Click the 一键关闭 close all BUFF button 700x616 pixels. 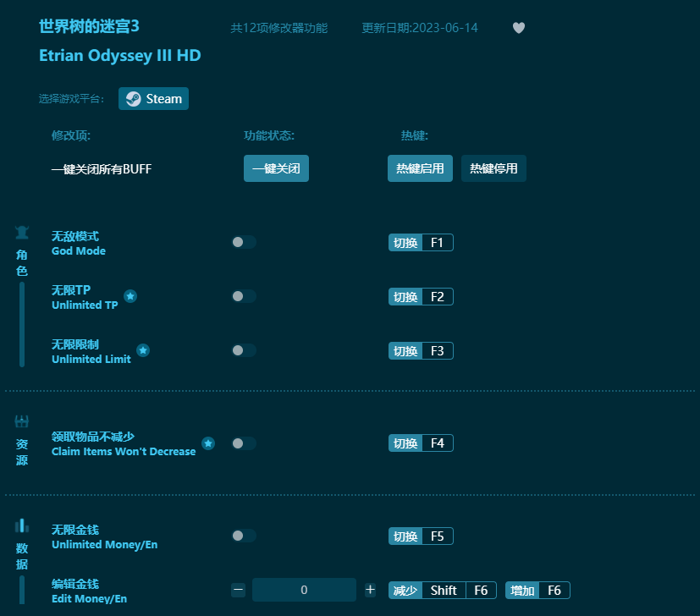(x=276, y=168)
